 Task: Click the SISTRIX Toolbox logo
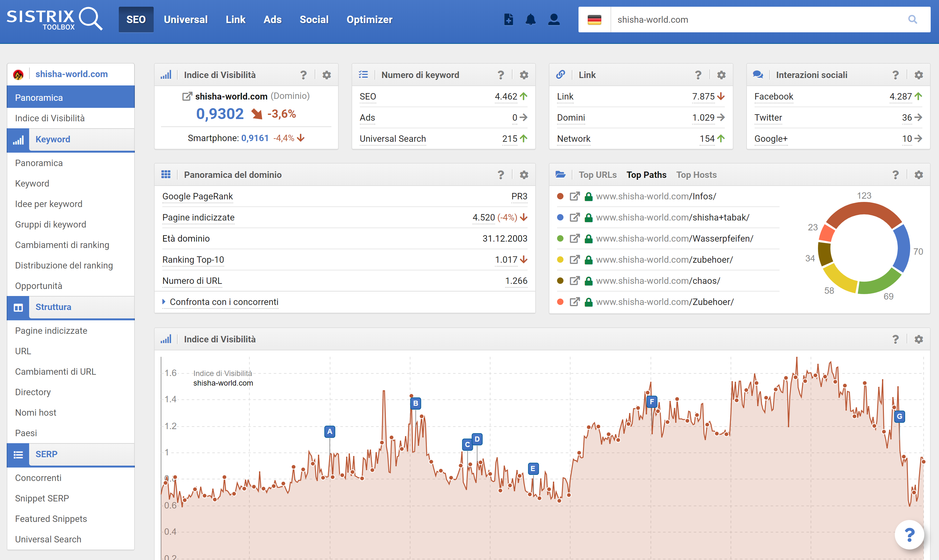click(x=54, y=19)
